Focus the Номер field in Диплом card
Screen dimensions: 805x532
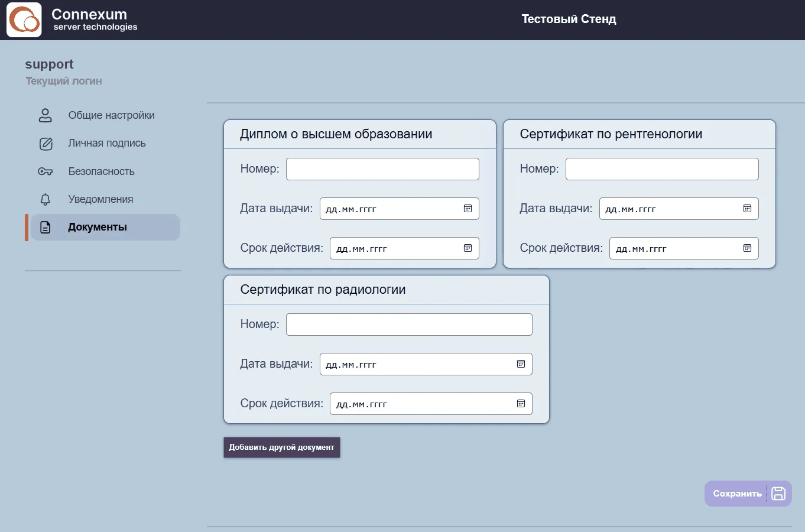(382, 169)
